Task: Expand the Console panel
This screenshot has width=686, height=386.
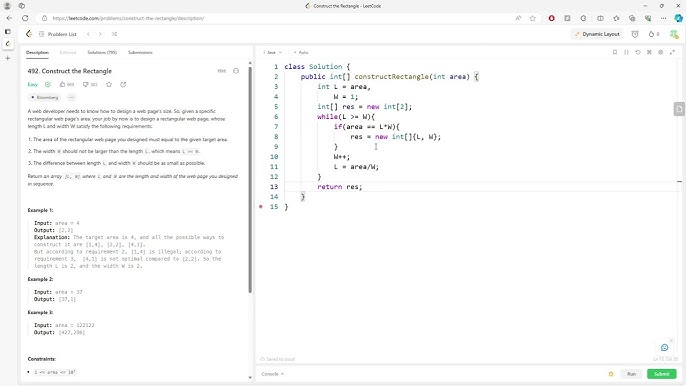Action: tap(273, 374)
